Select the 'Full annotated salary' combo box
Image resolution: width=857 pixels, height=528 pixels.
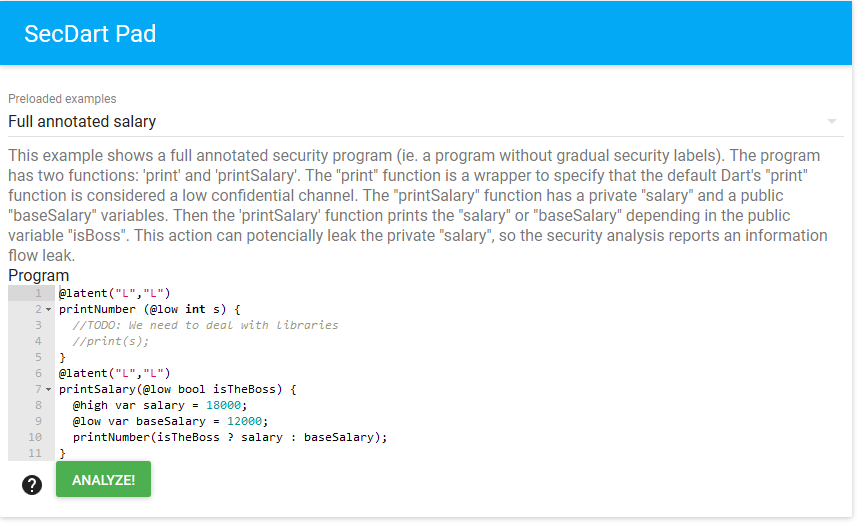[426, 121]
